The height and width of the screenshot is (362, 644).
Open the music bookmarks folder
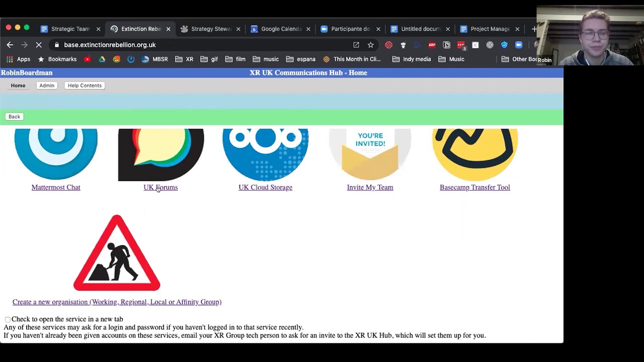click(266, 59)
